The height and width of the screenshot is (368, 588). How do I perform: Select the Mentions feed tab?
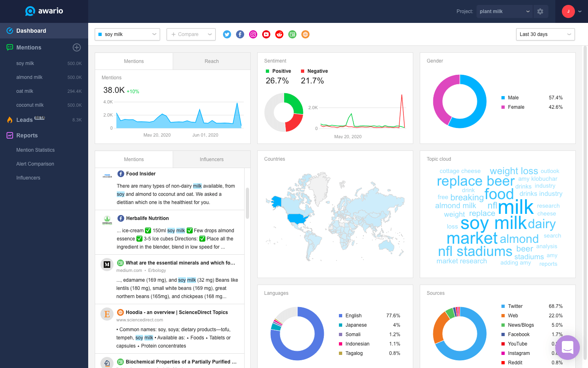coord(134,159)
